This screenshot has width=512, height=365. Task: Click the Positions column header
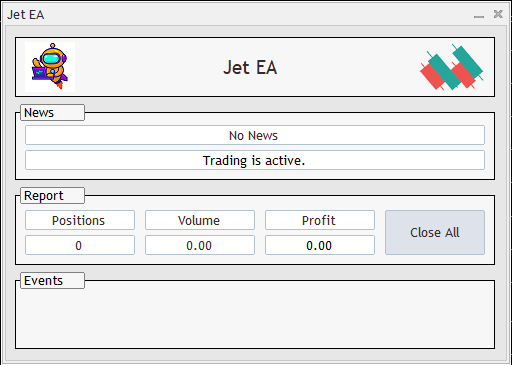point(80,220)
